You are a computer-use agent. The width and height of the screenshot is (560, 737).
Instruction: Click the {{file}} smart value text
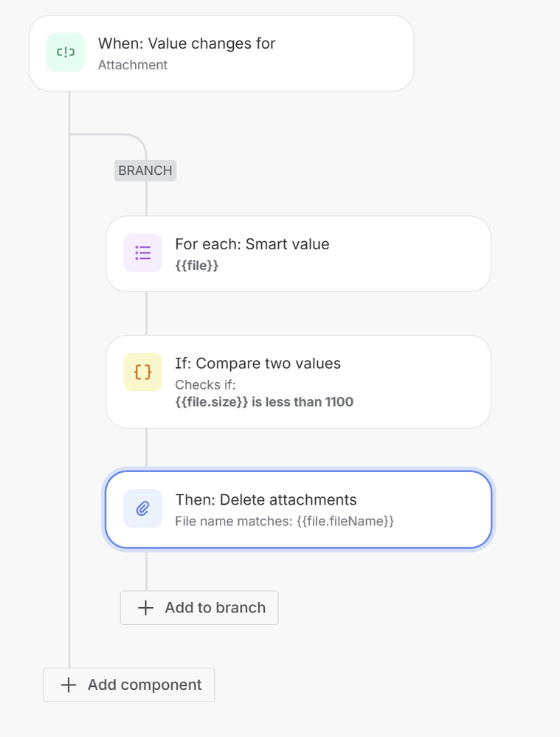pyautogui.click(x=196, y=265)
